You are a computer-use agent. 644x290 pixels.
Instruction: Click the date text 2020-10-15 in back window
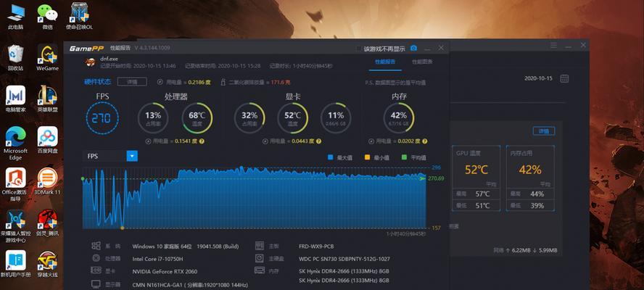click(538, 78)
